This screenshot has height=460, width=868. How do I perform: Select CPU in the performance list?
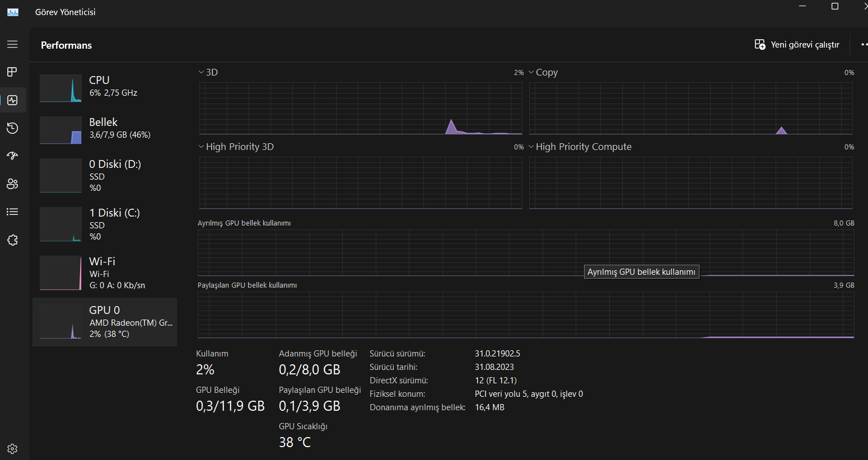coord(105,88)
